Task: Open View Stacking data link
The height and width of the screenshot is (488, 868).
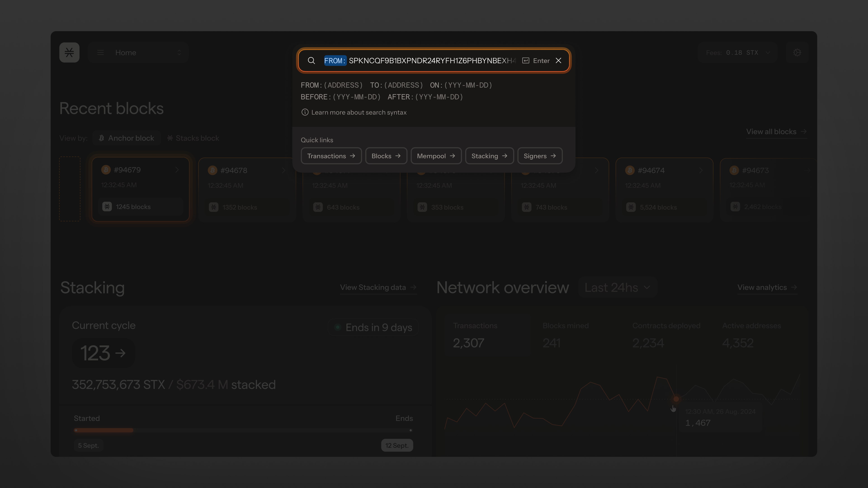Action: pyautogui.click(x=378, y=288)
